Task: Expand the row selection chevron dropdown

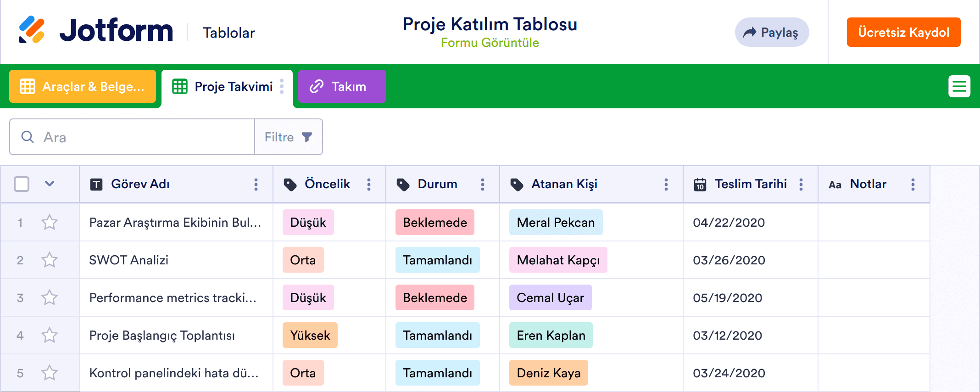Action: pyautogui.click(x=50, y=184)
